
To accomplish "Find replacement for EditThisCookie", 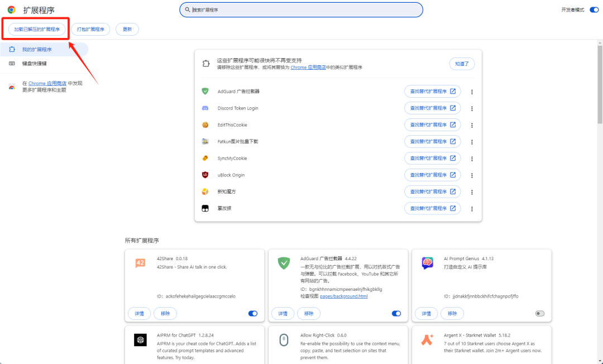I will coord(433,124).
